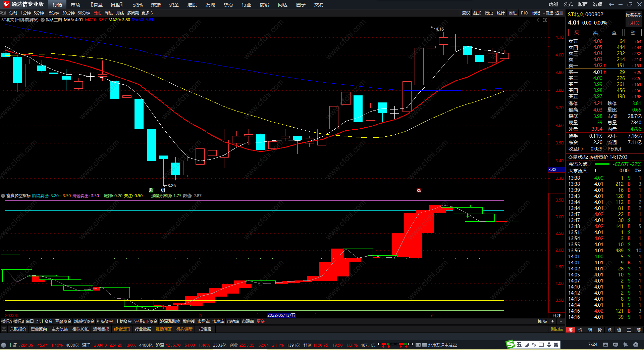Click the red 涨 event marker
644x350 pixels.
[419, 190]
